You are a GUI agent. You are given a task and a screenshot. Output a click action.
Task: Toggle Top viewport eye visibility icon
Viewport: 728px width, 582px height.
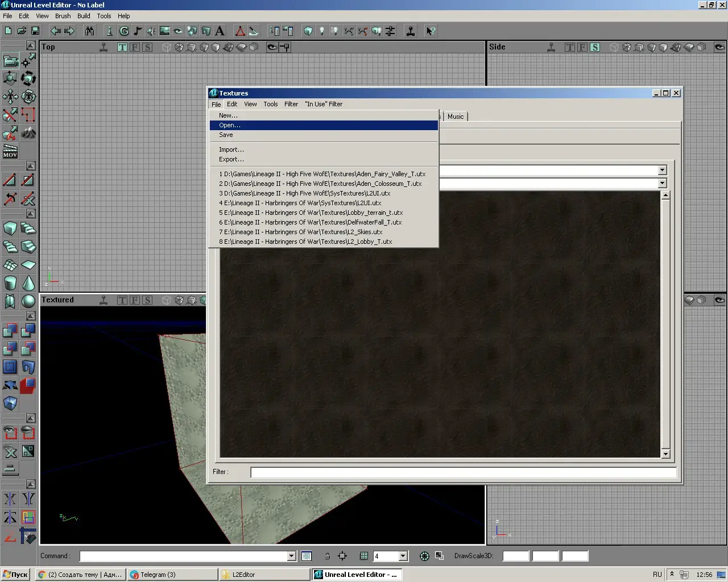coord(272,47)
